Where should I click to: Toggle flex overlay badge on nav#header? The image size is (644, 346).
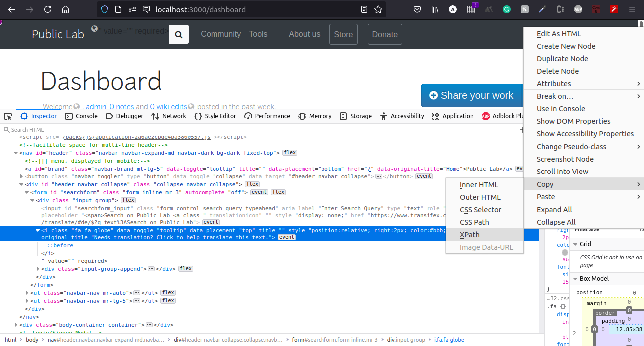pyautogui.click(x=290, y=153)
